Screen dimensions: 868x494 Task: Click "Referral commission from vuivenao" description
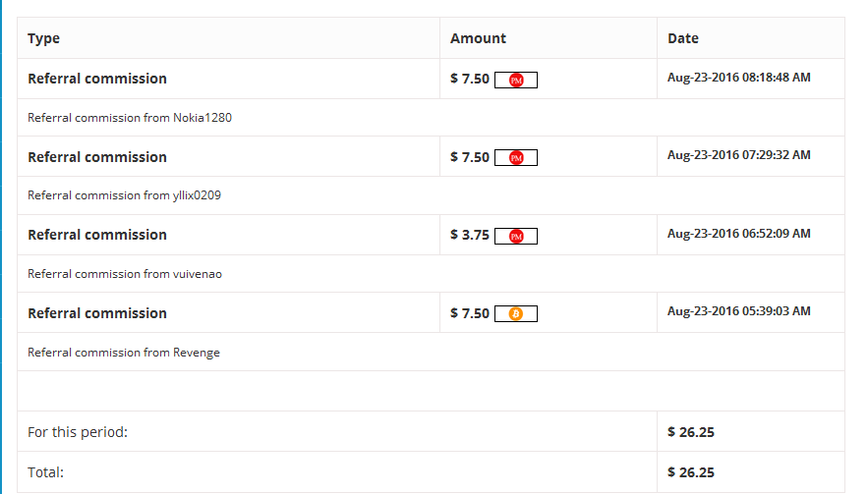tap(125, 274)
